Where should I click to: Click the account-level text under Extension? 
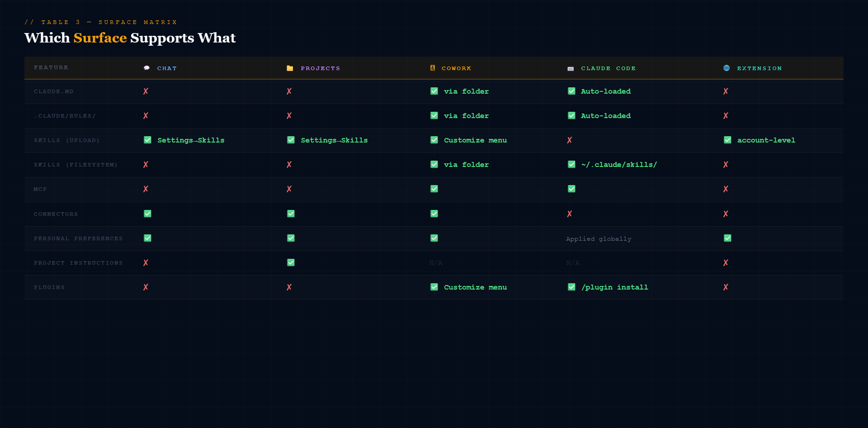click(x=766, y=140)
